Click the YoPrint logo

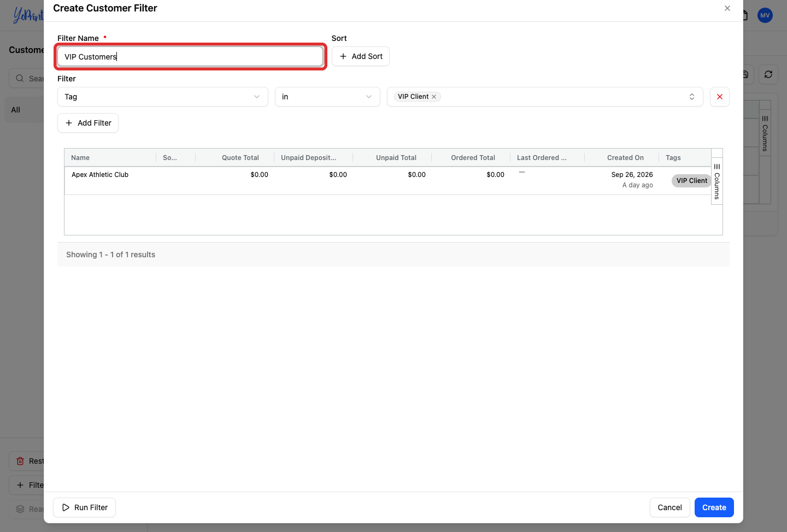pos(28,15)
